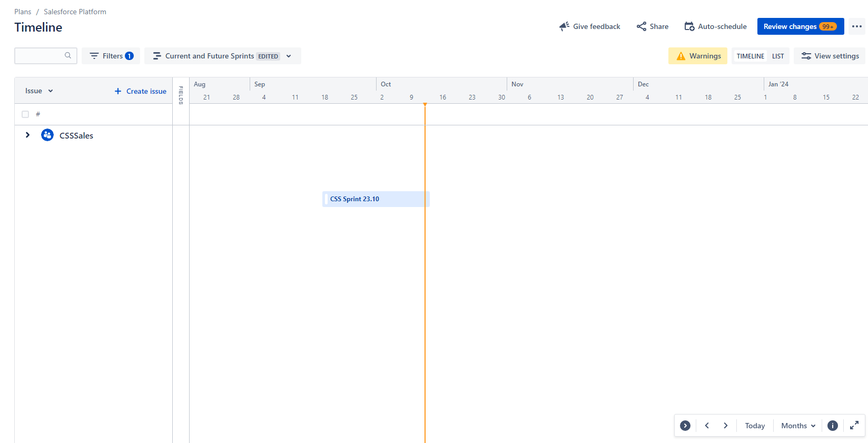Viewport: 868px width, 443px height.
Task: Focus the search issues input field
Action: (x=46, y=56)
